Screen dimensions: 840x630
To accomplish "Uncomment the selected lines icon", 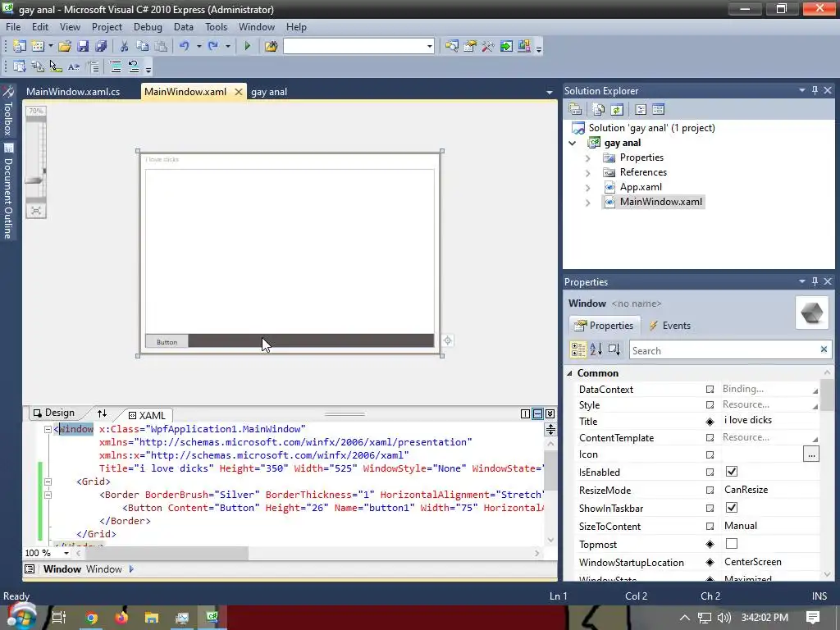I will [134, 66].
